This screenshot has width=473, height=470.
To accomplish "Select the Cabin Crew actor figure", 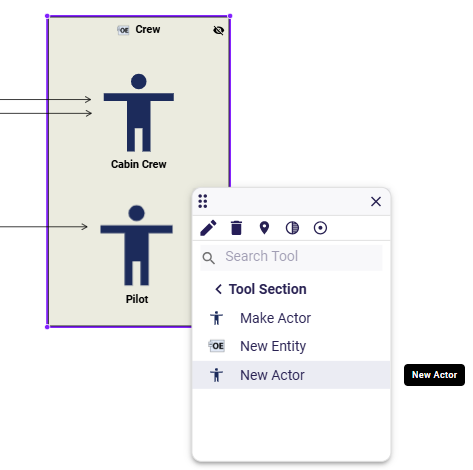I will pyautogui.click(x=139, y=113).
